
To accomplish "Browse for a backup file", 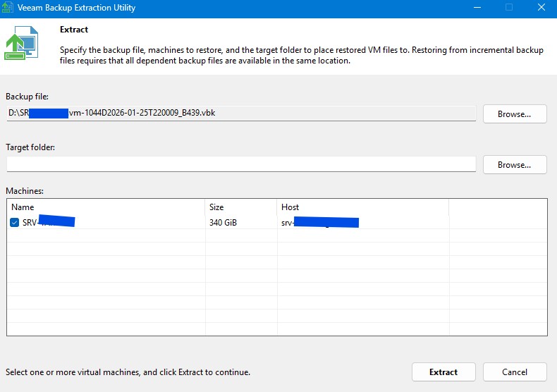I will pos(515,114).
